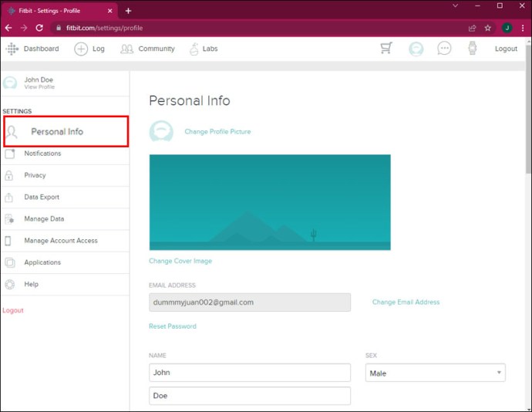The height and width of the screenshot is (412, 532).
Task: Click the Change Email Address link
Action: pyautogui.click(x=406, y=302)
